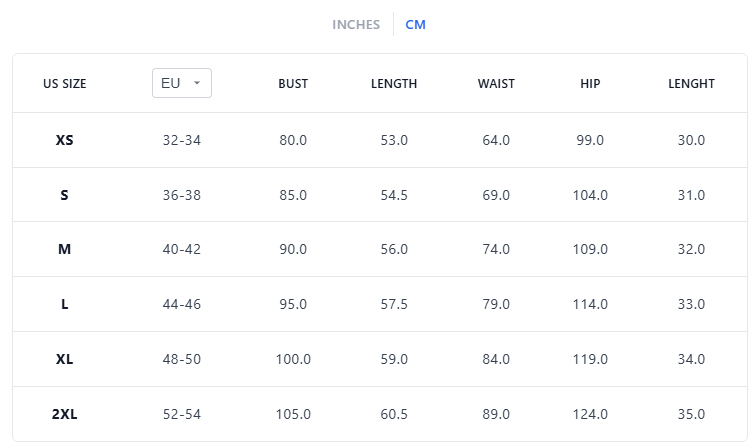Select the XL size row label

(x=65, y=359)
